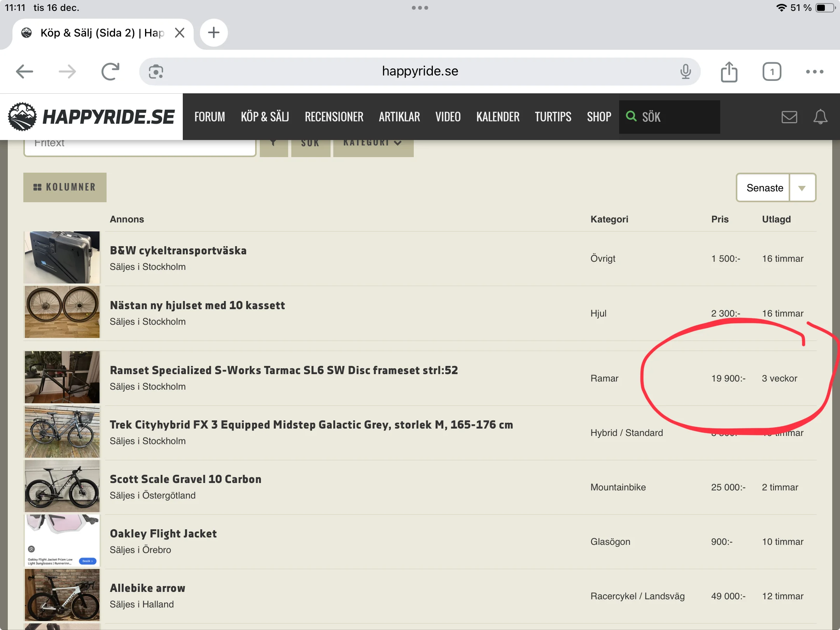Image resolution: width=840 pixels, height=630 pixels.
Task: Open the notifications bell
Action: point(820,117)
